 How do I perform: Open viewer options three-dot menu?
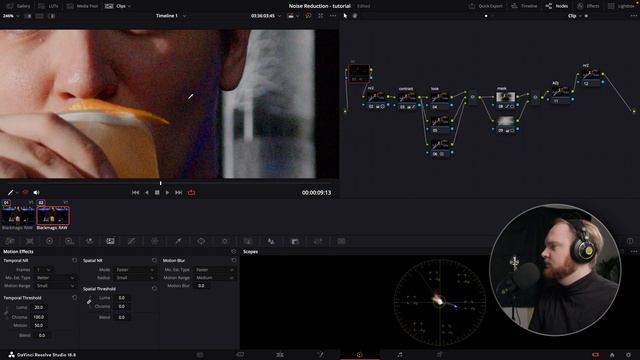click(333, 16)
